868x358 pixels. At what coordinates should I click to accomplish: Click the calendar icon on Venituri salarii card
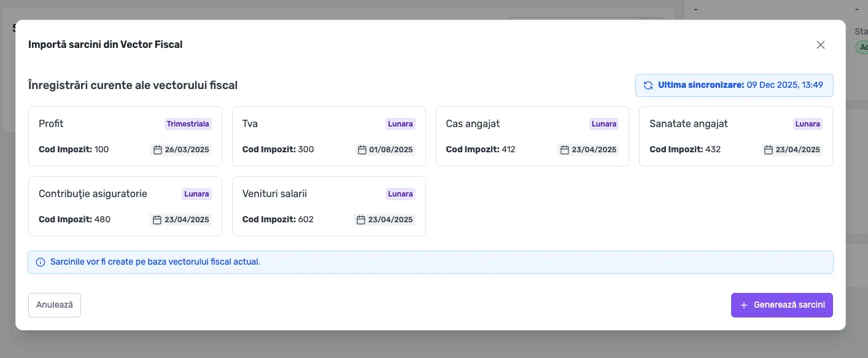pos(361,220)
